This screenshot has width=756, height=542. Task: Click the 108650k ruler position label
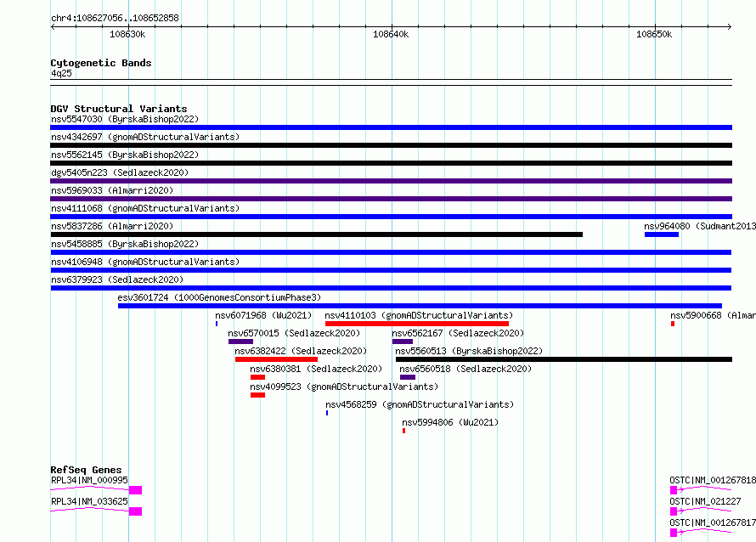[x=654, y=34]
